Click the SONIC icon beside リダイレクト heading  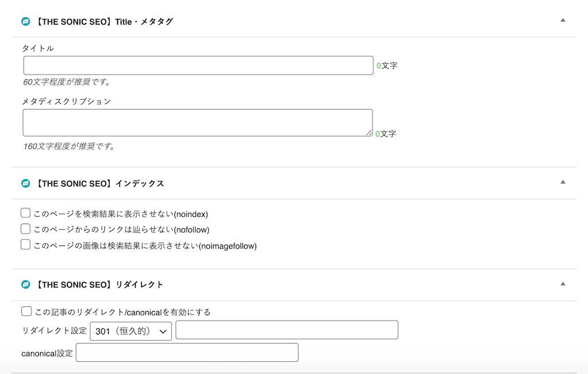pos(25,285)
